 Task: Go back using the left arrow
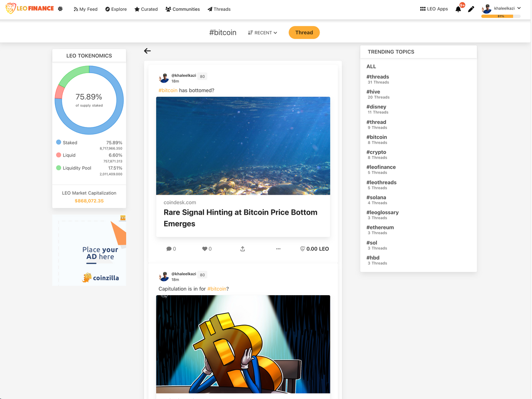click(x=147, y=51)
